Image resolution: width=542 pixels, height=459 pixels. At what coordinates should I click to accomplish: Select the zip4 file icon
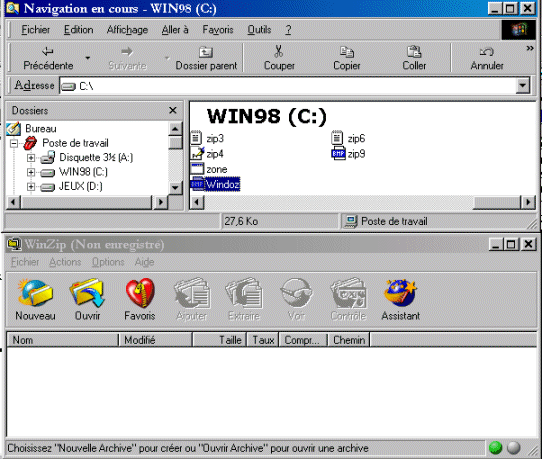click(197, 153)
